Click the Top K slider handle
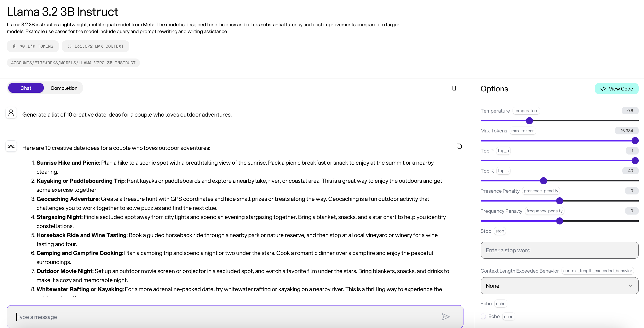Screen dimensions: 644x328 [544, 181]
